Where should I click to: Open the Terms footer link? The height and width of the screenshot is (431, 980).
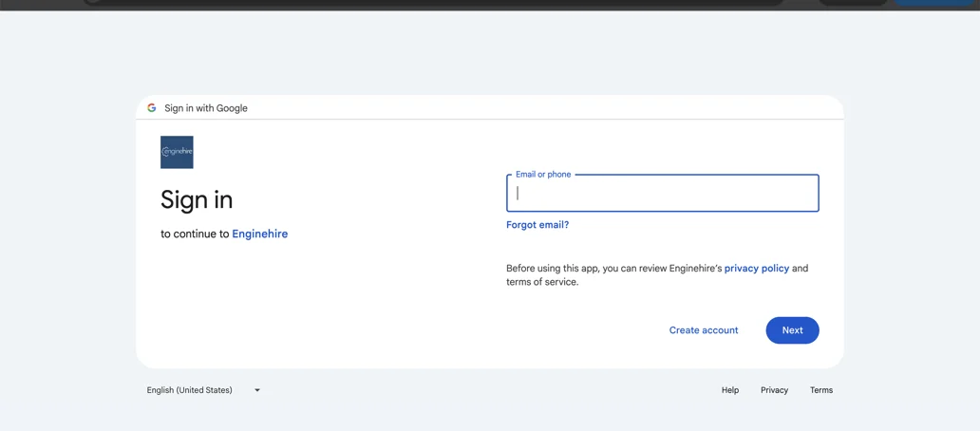click(x=820, y=390)
